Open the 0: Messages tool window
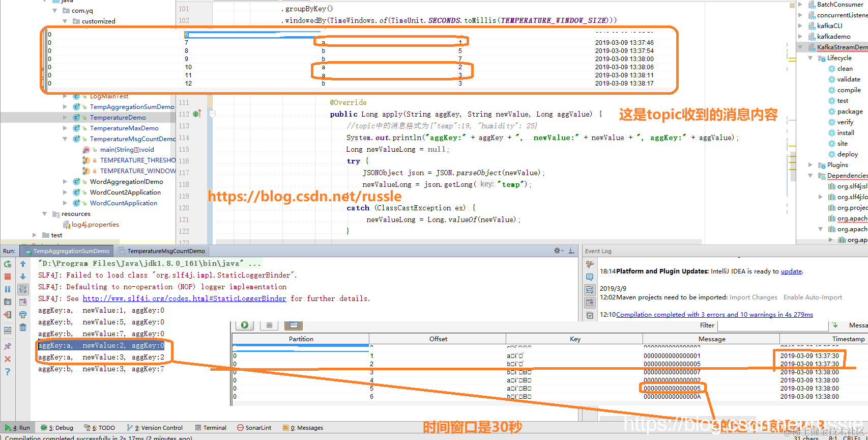 tap(303, 428)
